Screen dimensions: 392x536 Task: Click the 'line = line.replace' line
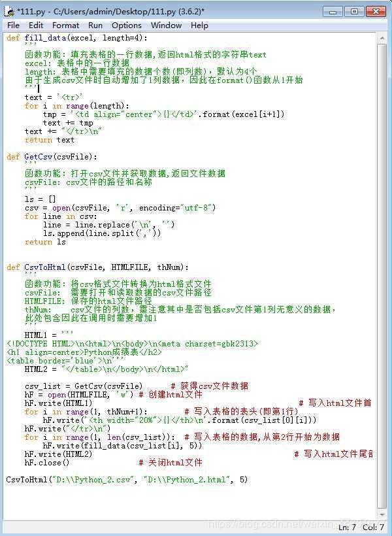point(109,225)
